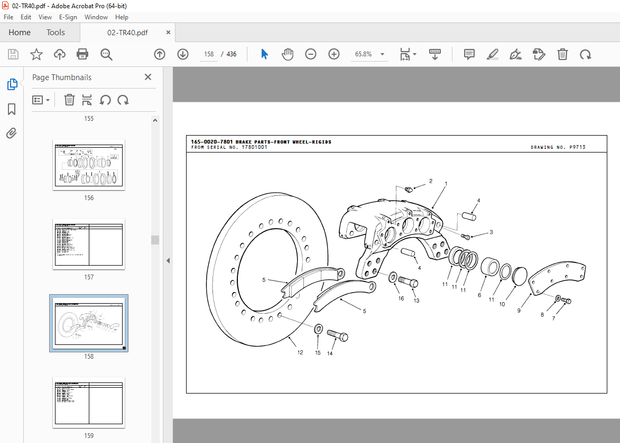This screenshot has height=443, width=620.
Task: Open the Edit menu
Action: 26,17
